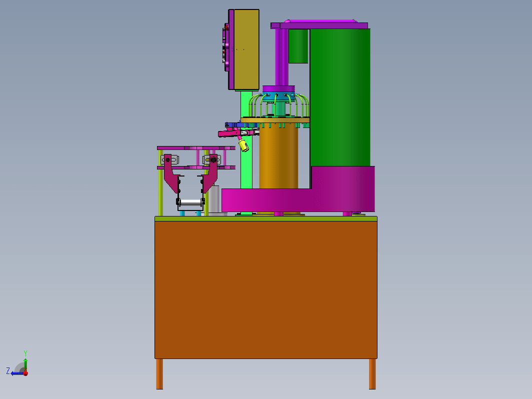The image size is (532, 399).
Task: Select the purple top plate above column
Action: [319, 25]
